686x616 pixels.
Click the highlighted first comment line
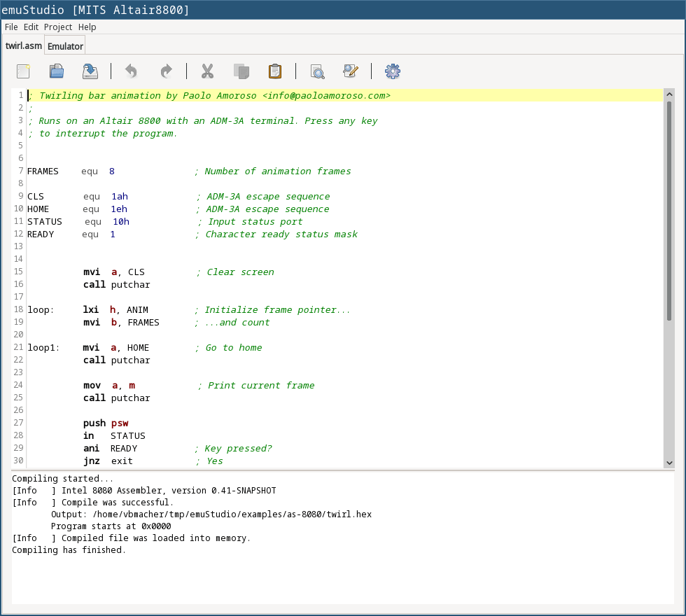click(x=344, y=95)
